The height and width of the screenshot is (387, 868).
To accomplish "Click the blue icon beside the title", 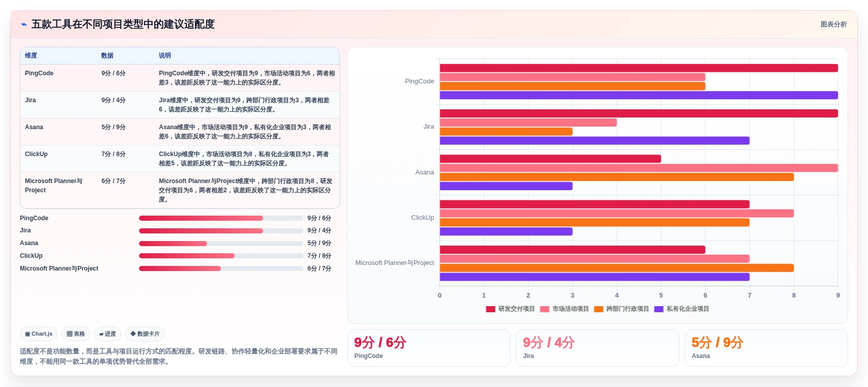I will click(24, 24).
